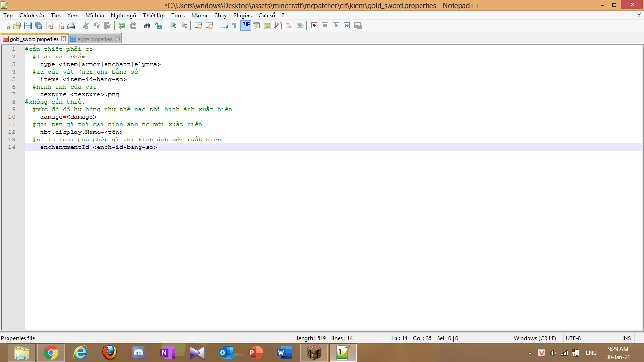Click the Cut scissors icon
This screenshot has height=362, width=644.
[x=86, y=25]
